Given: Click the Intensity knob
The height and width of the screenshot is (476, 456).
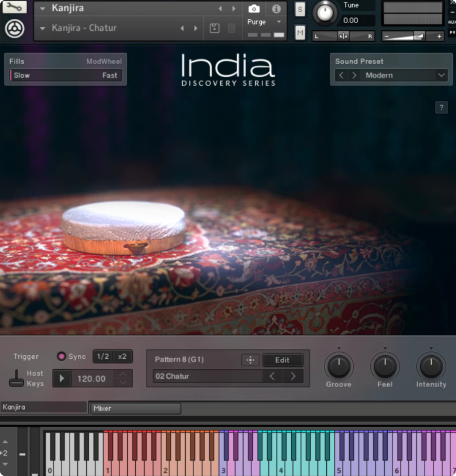Looking at the screenshot, I should click(431, 366).
